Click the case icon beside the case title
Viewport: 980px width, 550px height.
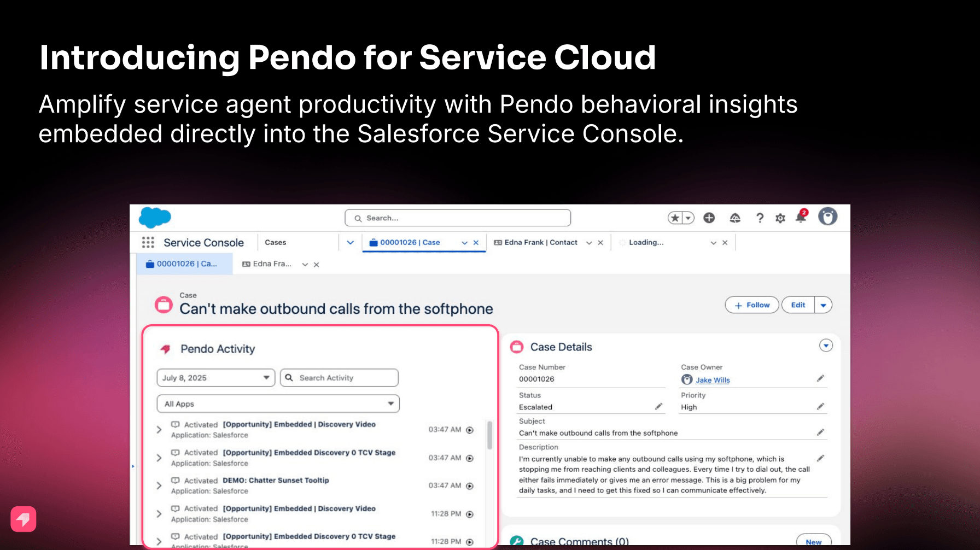point(164,305)
